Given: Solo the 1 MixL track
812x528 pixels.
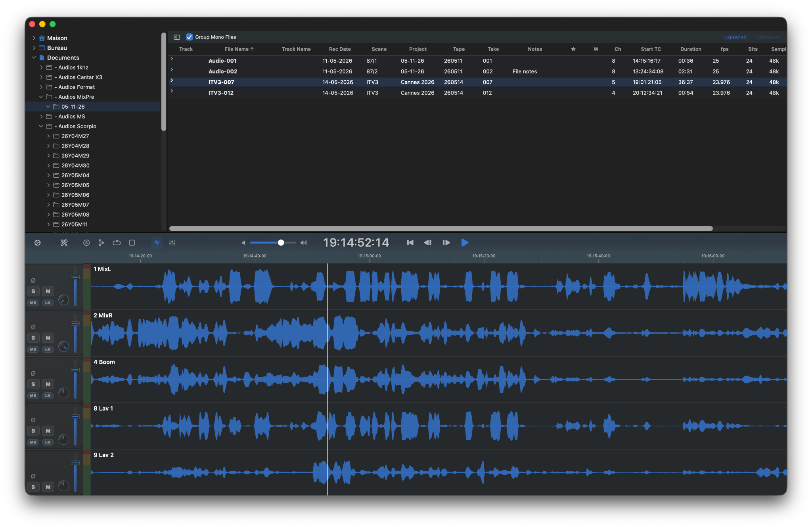Looking at the screenshot, I should click(33, 291).
